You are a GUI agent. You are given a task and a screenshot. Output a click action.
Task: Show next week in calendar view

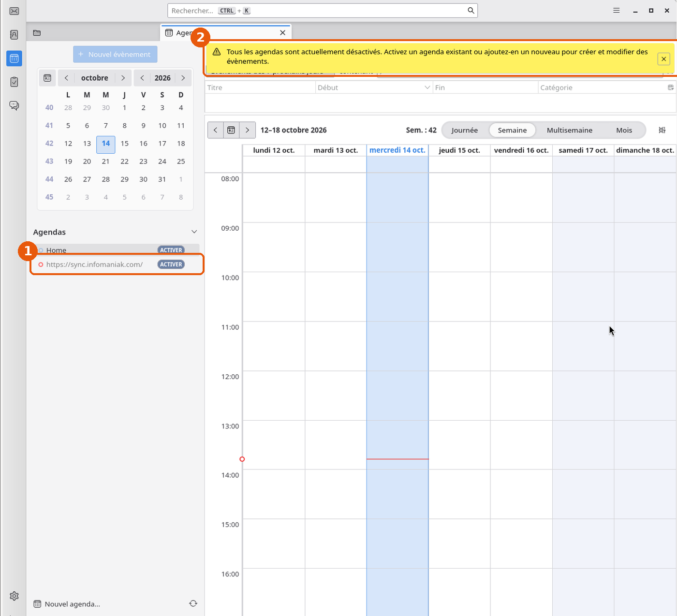[x=247, y=130]
